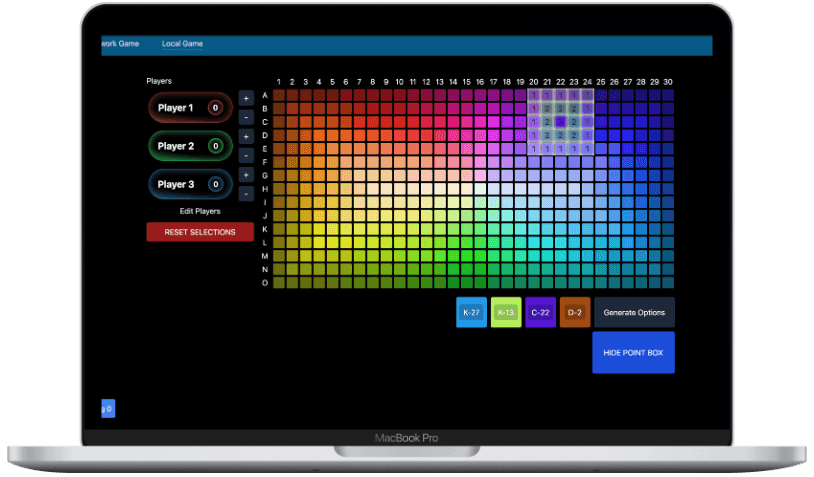Image resolution: width=814 pixels, height=477 pixels.
Task: Open the Edit Players link
Action: 200,211
